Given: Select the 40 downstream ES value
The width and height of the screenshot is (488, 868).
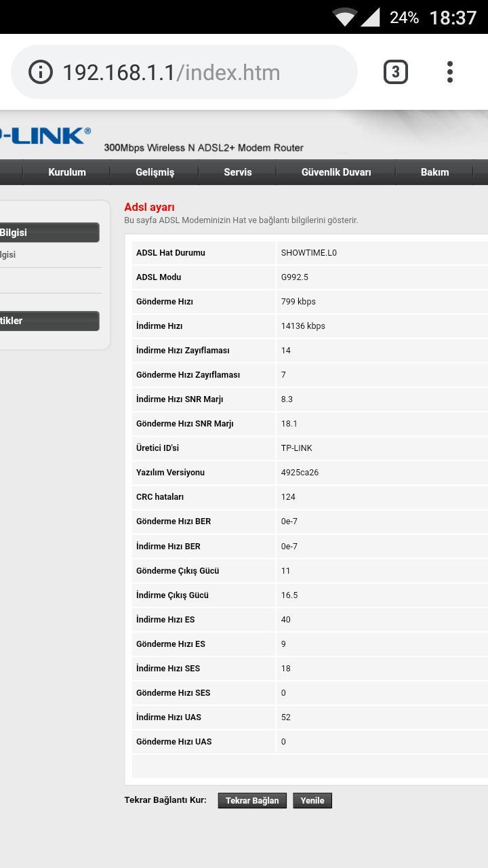Looking at the screenshot, I should pyautogui.click(x=286, y=620).
